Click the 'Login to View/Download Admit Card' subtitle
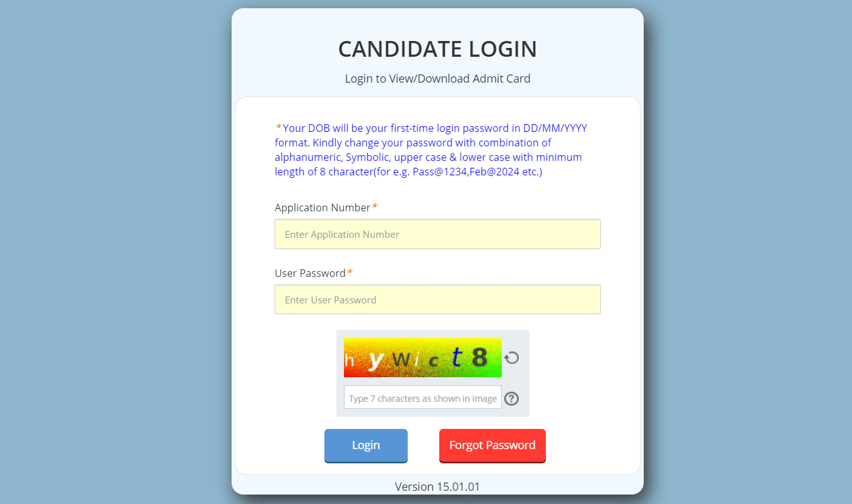The width and height of the screenshot is (852, 504). coord(437,79)
